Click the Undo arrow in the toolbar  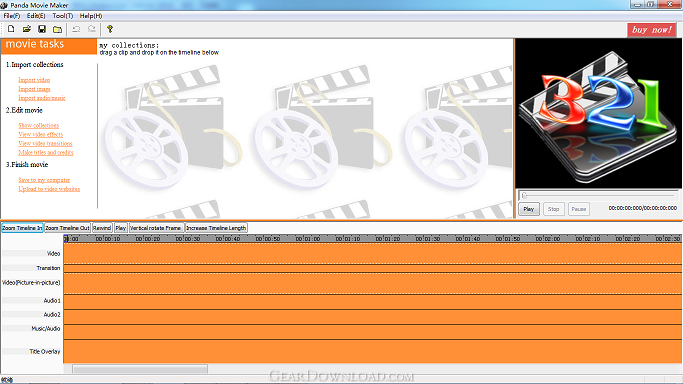(x=76, y=29)
